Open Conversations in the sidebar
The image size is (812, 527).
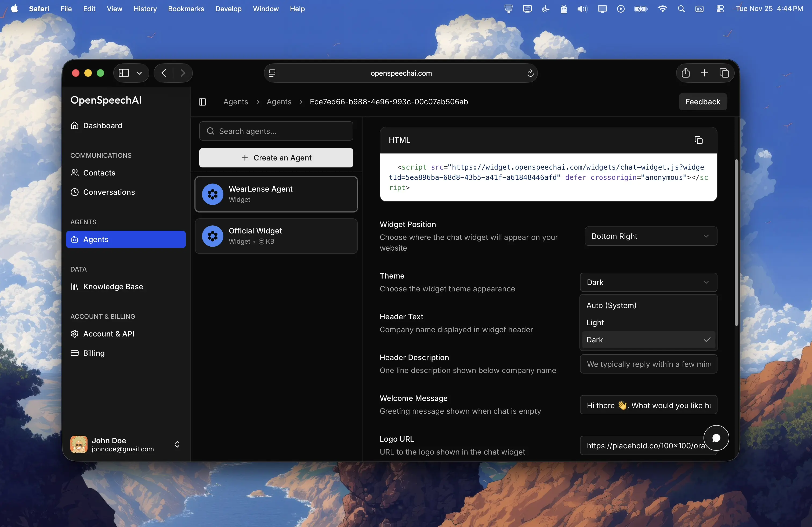pyautogui.click(x=126, y=192)
